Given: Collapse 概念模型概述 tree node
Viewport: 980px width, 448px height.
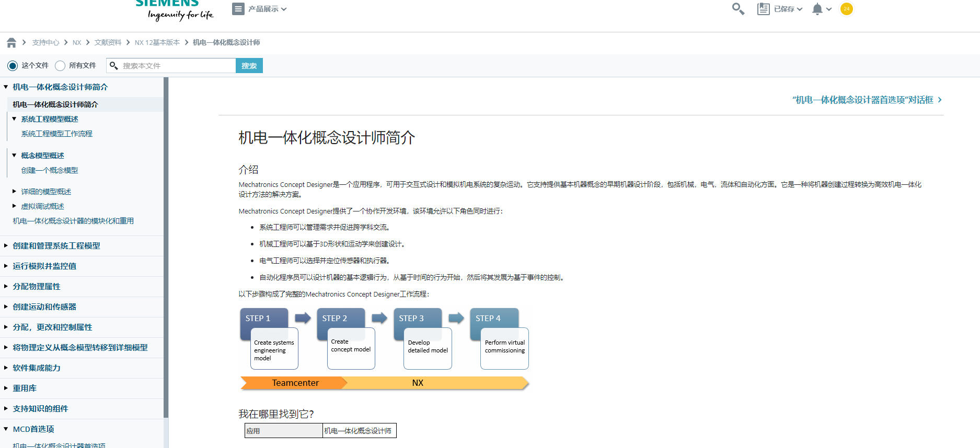Looking at the screenshot, I should 14,156.
